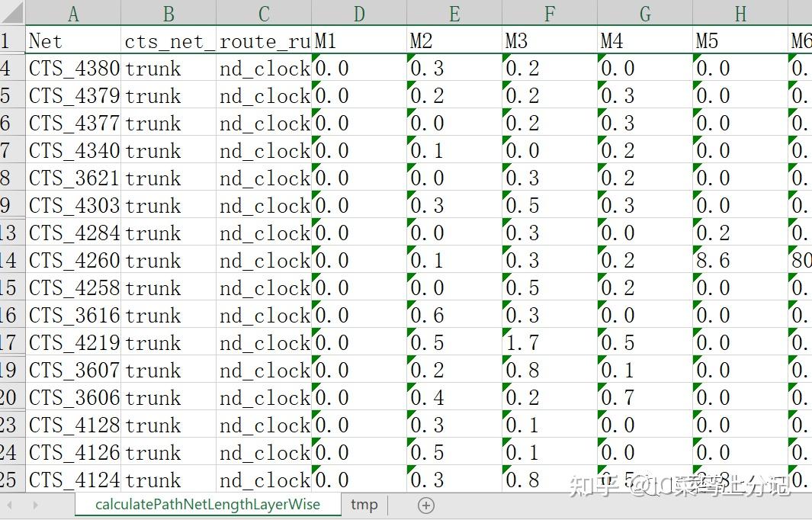Click the green error marker on the 8.6 cell
812x520 pixels.
pyautogui.click(x=698, y=249)
